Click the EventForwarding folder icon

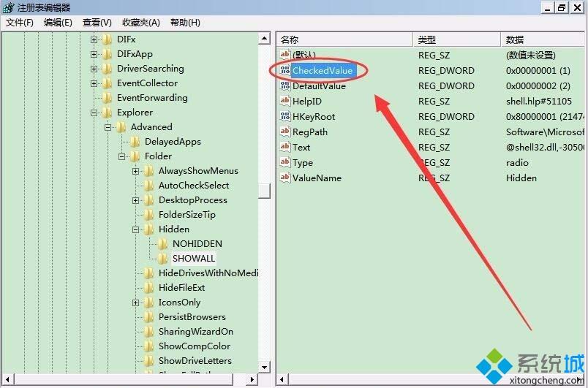pos(108,98)
